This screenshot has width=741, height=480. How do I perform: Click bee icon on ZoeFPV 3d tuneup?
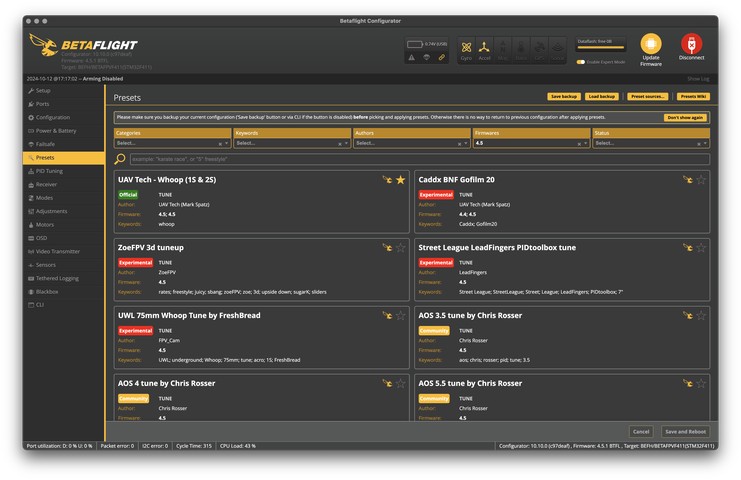[x=388, y=248]
